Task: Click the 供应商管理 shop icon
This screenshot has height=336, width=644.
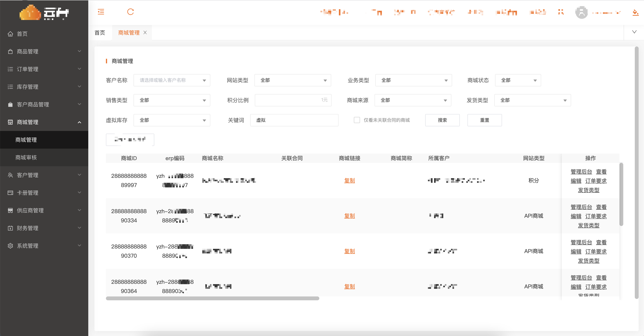Action: [x=10, y=210]
